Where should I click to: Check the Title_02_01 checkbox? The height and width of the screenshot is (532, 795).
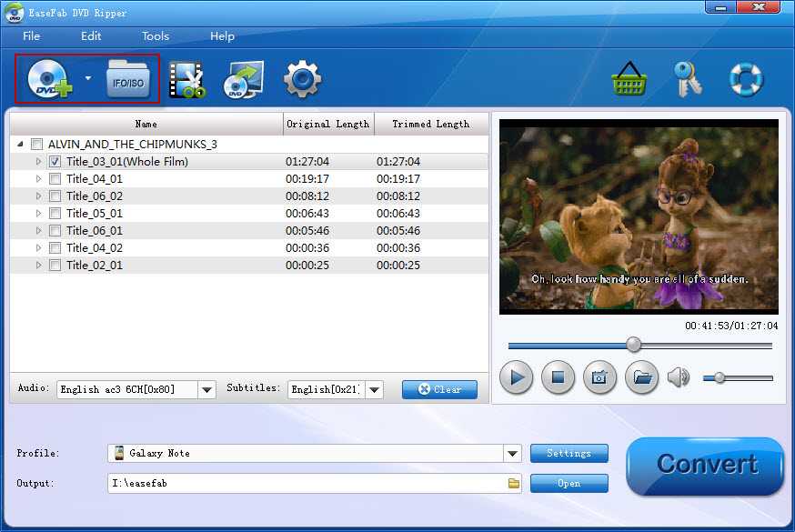(55, 265)
